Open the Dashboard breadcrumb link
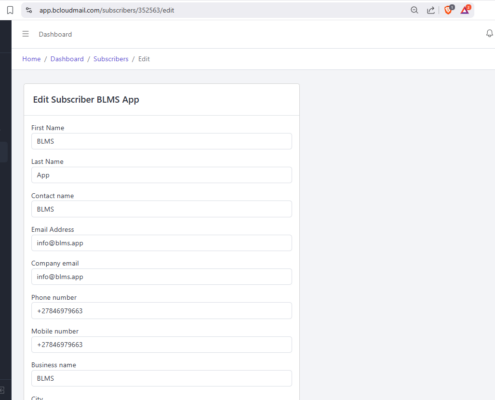The height and width of the screenshot is (400, 495). (x=67, y=59)
